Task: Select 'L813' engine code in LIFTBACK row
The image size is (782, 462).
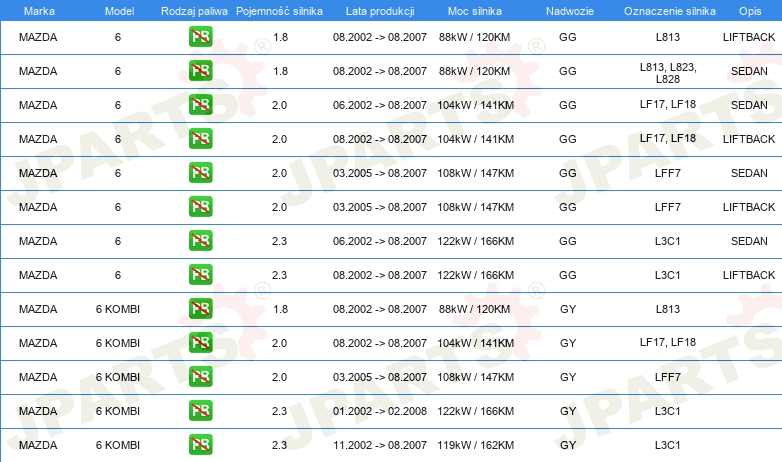Action: click(x=668, y=37)
